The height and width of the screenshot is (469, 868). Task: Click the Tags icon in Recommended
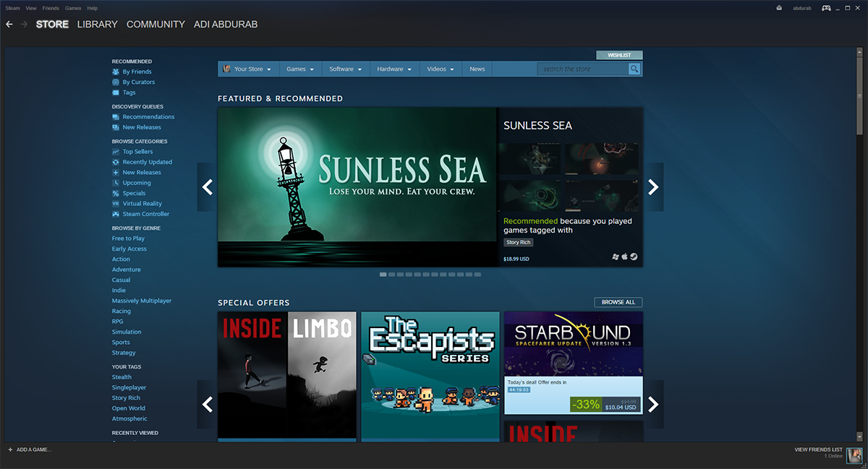click(x=116, y=92)
